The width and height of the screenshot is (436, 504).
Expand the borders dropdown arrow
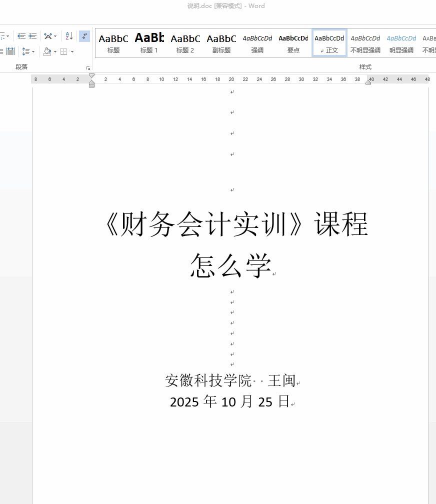(x=72, y=51)
